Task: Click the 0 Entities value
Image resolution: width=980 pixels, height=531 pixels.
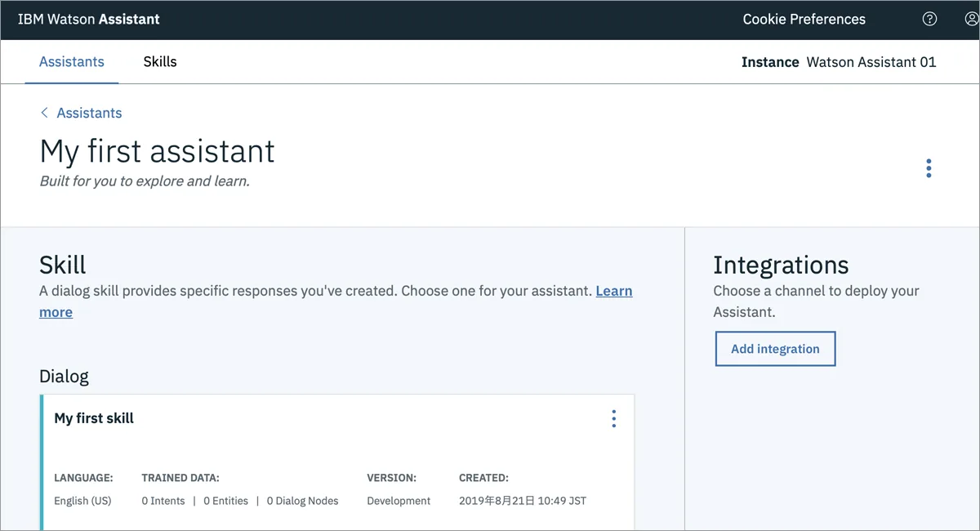Action: 225,501
